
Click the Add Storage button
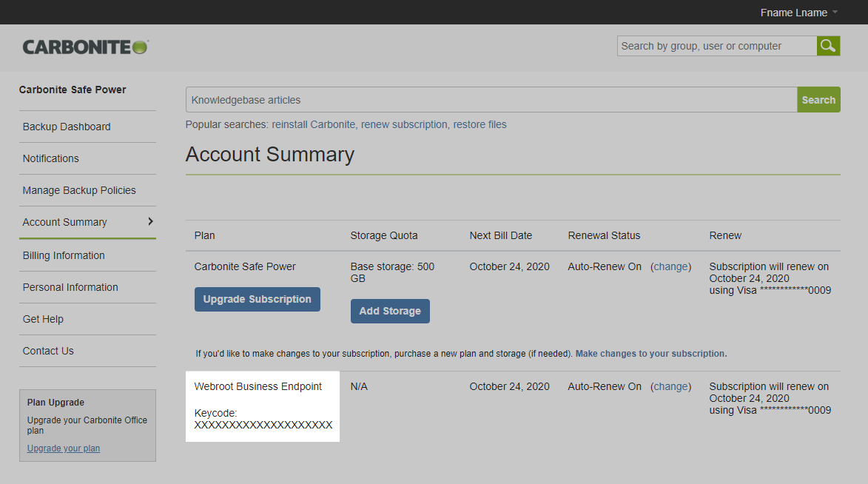pyautogui.click(x=390, y=311)
